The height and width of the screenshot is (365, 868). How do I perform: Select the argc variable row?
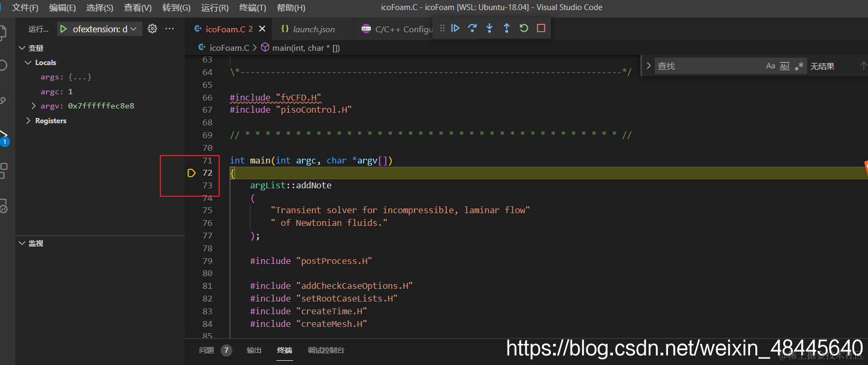tap(101, 92)
